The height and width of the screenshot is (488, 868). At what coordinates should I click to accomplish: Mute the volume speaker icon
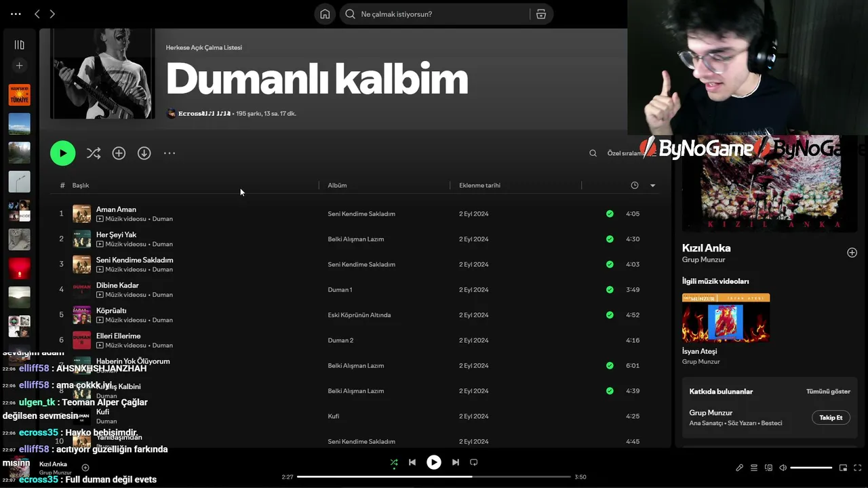click(x=783, y=468)
